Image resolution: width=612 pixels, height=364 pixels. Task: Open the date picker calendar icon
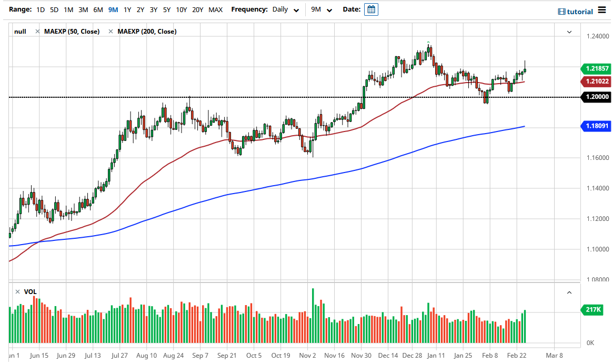point(371,9)
